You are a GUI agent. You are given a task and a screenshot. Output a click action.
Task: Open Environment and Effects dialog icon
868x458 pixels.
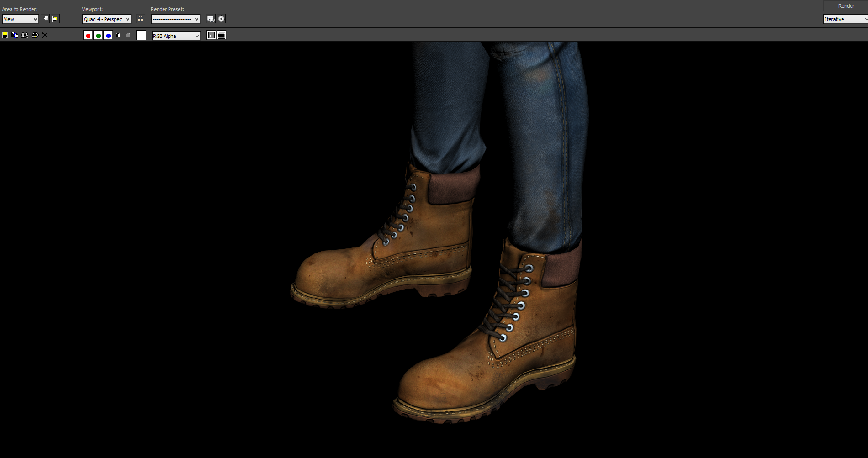pyautogui.click(x=222, y=19)
